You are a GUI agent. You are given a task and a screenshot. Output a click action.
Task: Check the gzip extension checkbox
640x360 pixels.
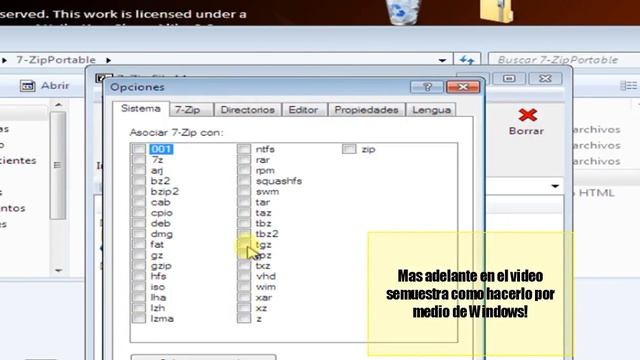[x=139, y=265]
